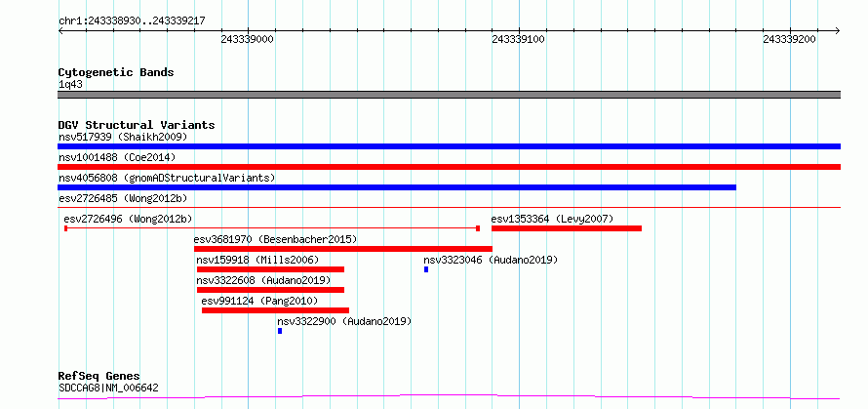Open the nsv1001488 (Coe2014) label

(117, 157)
